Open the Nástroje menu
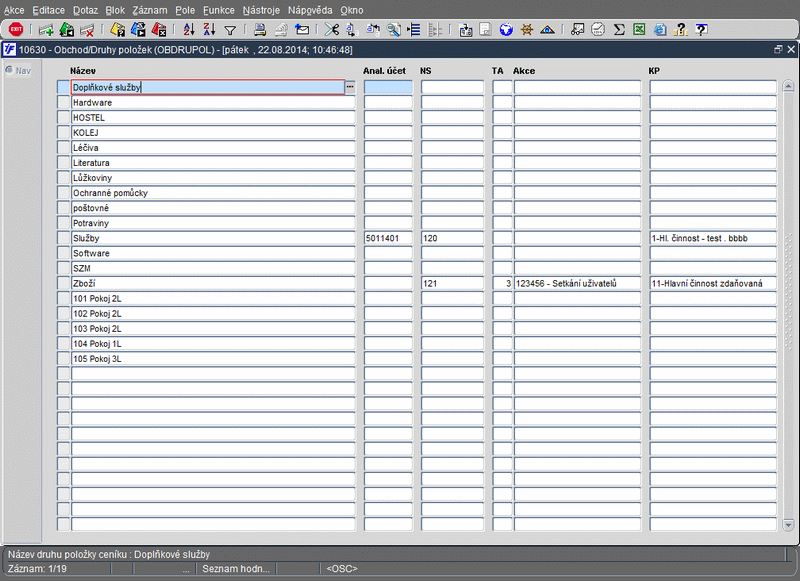The width and height of the screenshot is (800, 581). pyautogui.click(x=261, y=10)
